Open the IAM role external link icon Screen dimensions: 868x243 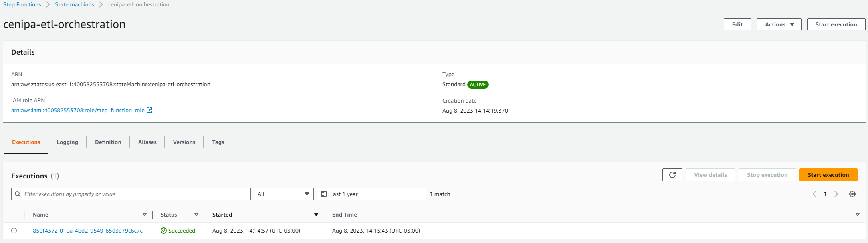coord(149,110)
